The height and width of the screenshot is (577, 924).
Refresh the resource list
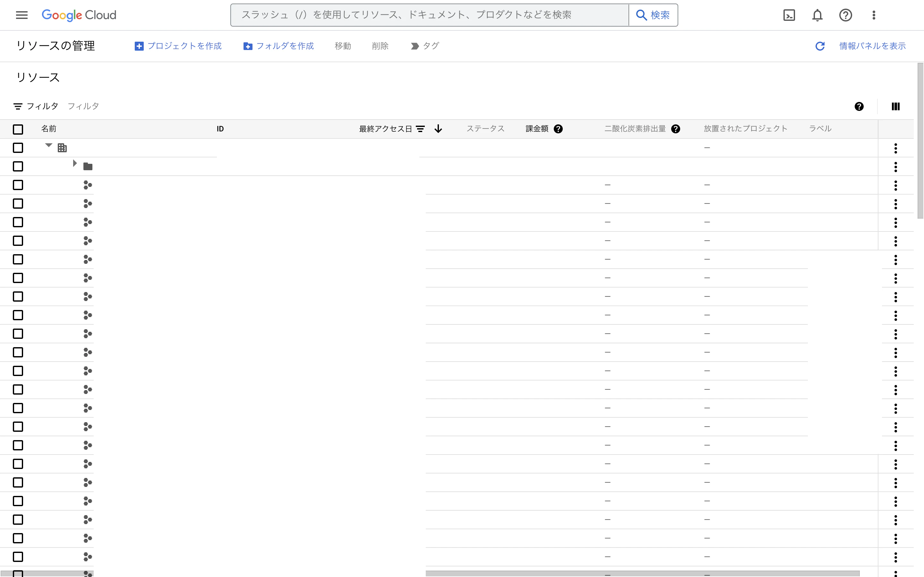click(x=820, y=46)
